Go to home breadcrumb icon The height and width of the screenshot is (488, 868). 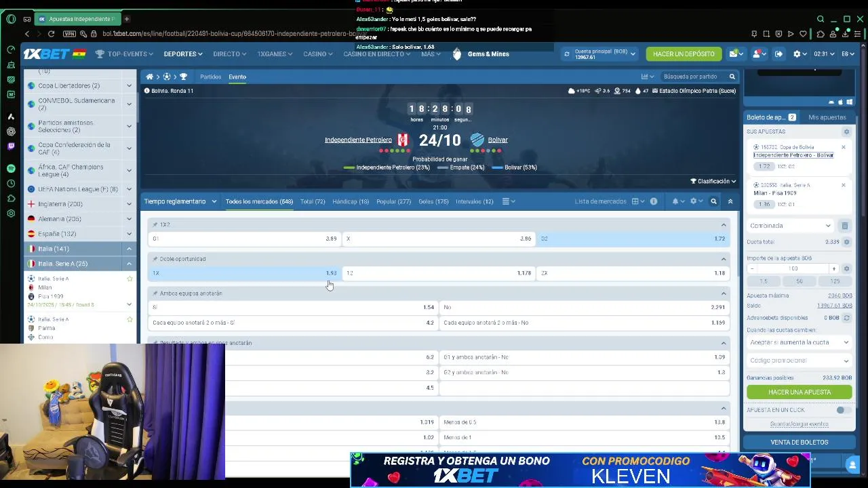150,77
